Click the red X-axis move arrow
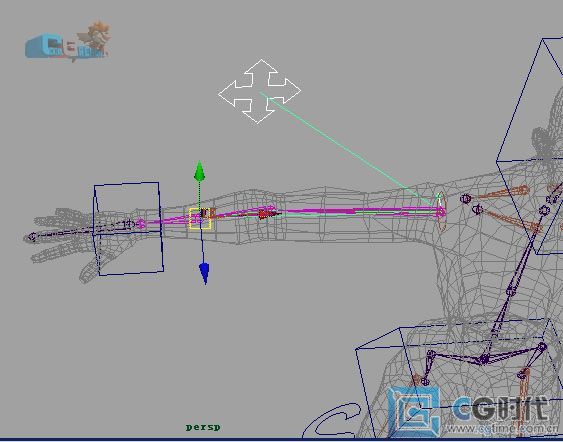Viewport: 563px width, 442px height. (269, 214)
